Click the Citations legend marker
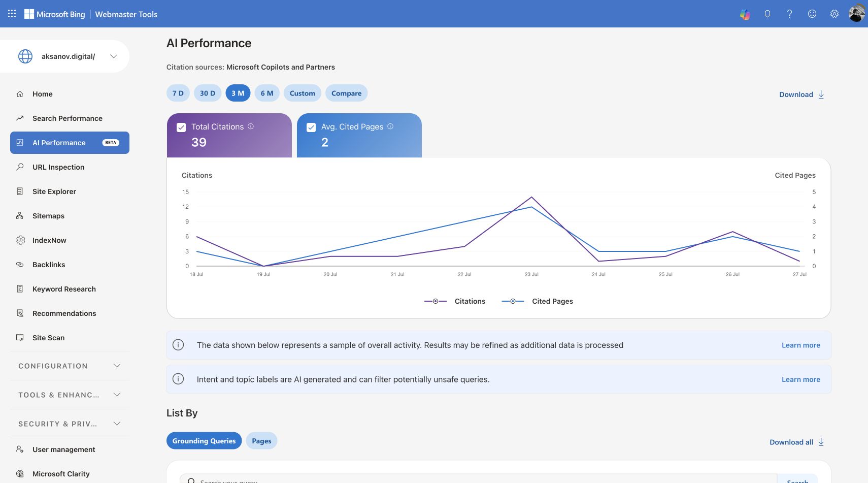868x483 pixels. click(436, 301)
